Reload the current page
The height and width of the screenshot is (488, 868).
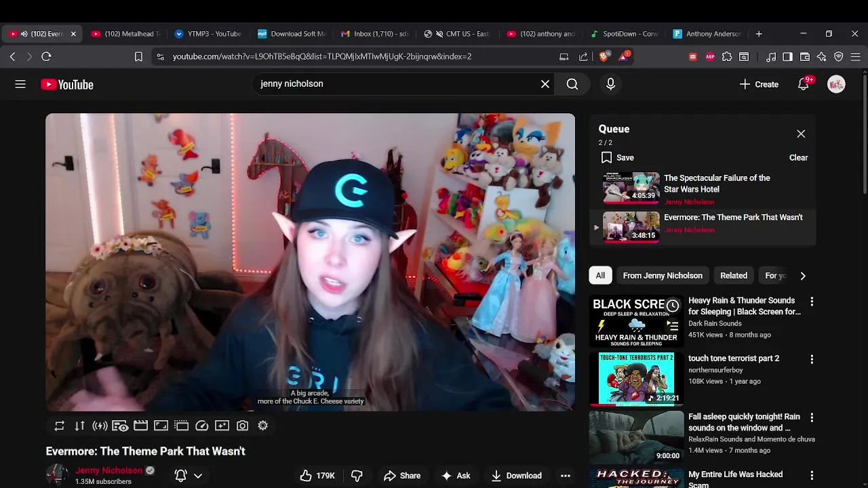(46, 57)
